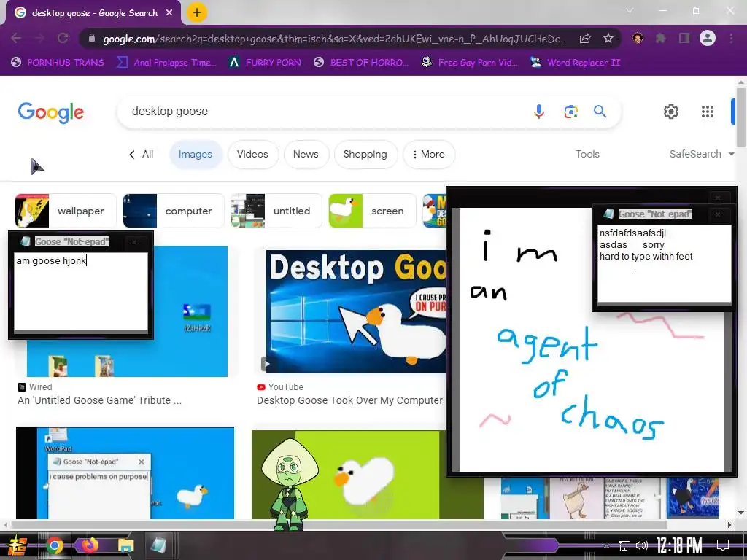This screenshot has width=747, height=560.
Task: Open the desktop goose browser tab
Action: [94, 13]
